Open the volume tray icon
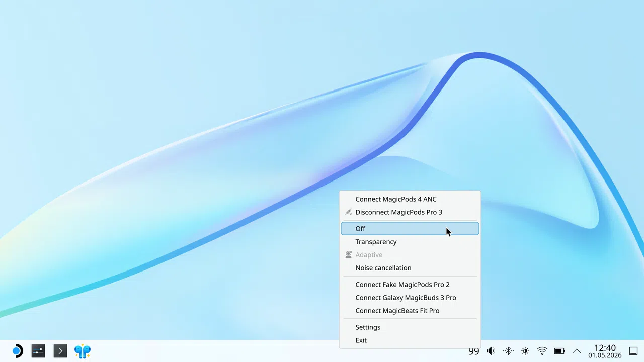Screen dimensions: 644x362 (x=491, y=351)
